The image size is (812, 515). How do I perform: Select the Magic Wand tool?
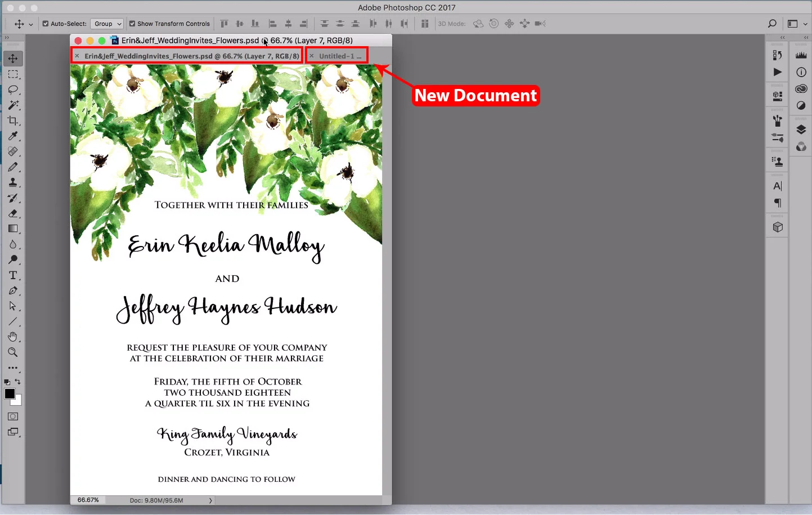coord(13,105)
